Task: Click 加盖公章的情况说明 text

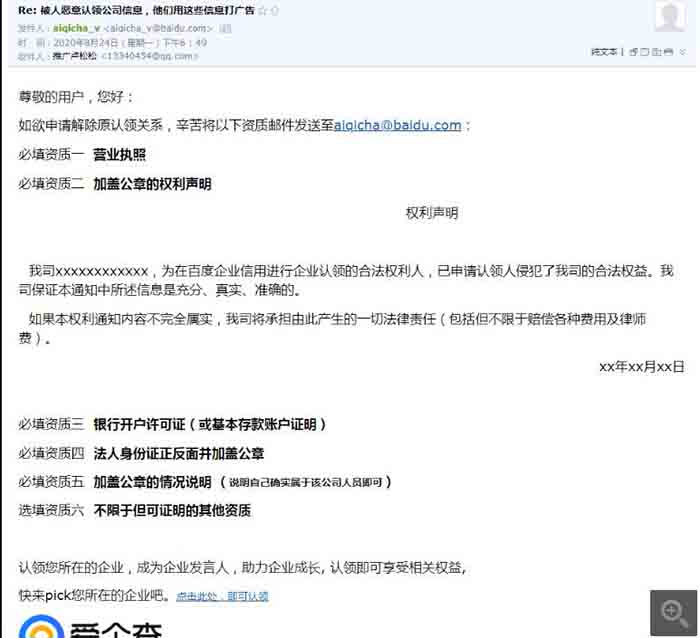Action: 152,482
